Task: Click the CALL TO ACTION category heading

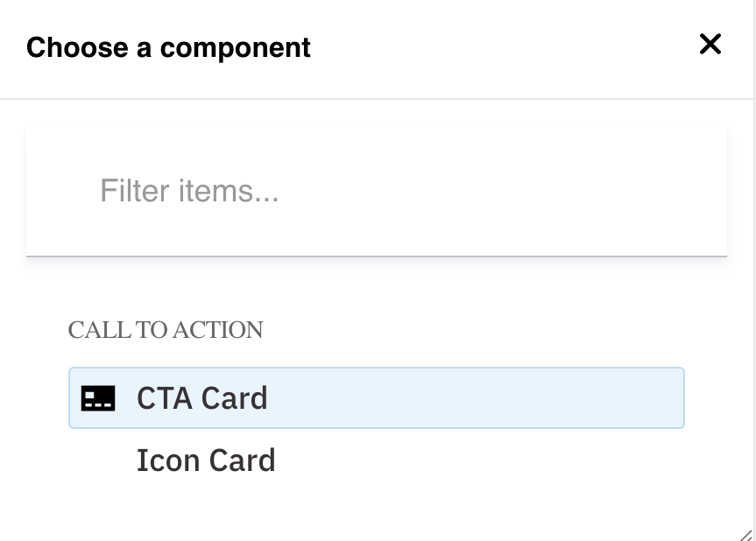Action: 166,330
